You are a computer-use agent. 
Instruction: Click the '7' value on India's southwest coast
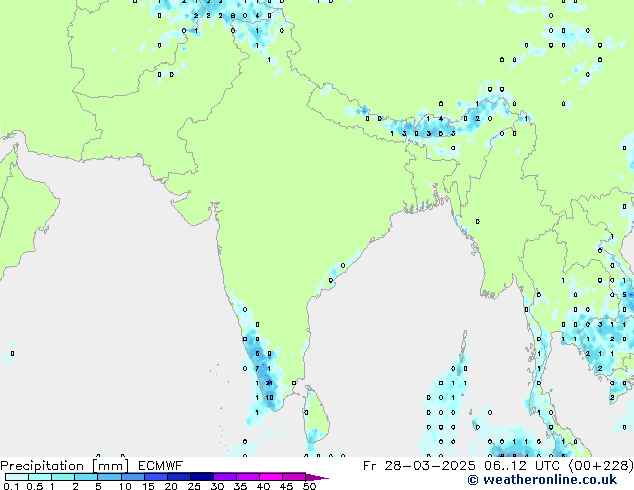pyautogui.click(x=257, y=368)
